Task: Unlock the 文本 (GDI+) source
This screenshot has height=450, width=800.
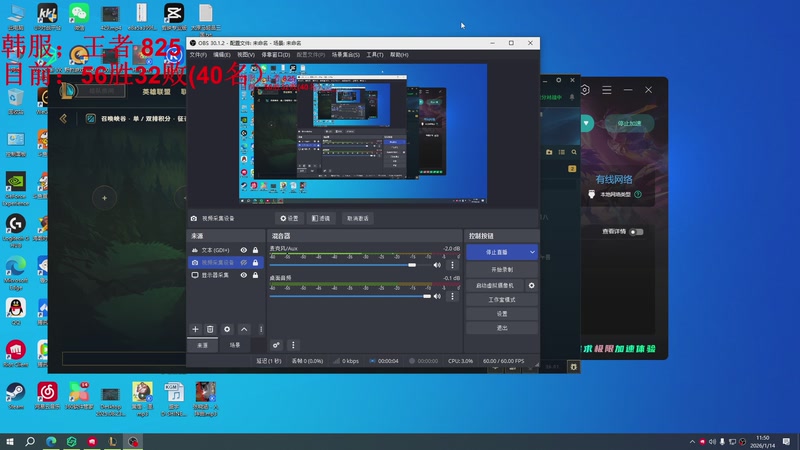Action: pos(255,250)
